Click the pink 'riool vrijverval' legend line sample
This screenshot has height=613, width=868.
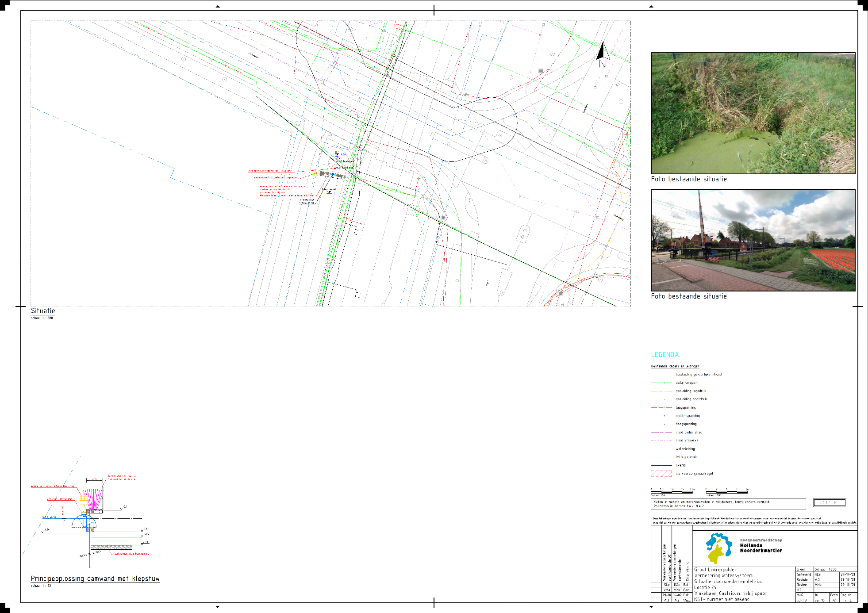[x=661, y=441]
